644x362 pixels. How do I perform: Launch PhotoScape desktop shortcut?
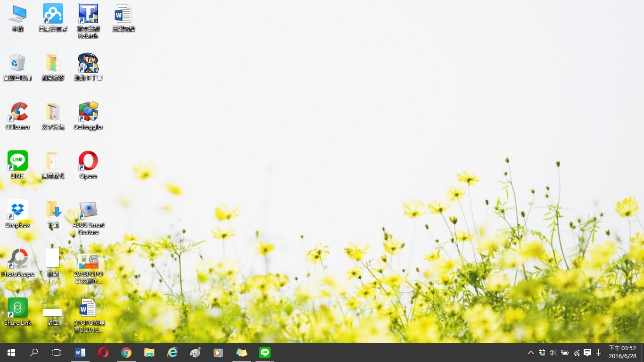[x=17, y=263]
